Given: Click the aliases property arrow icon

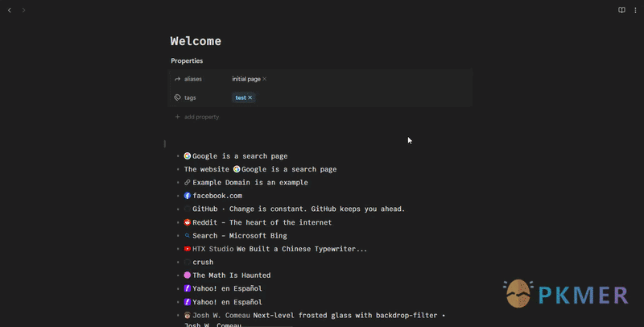Looking at the screenshot, I should click(177, 79).
